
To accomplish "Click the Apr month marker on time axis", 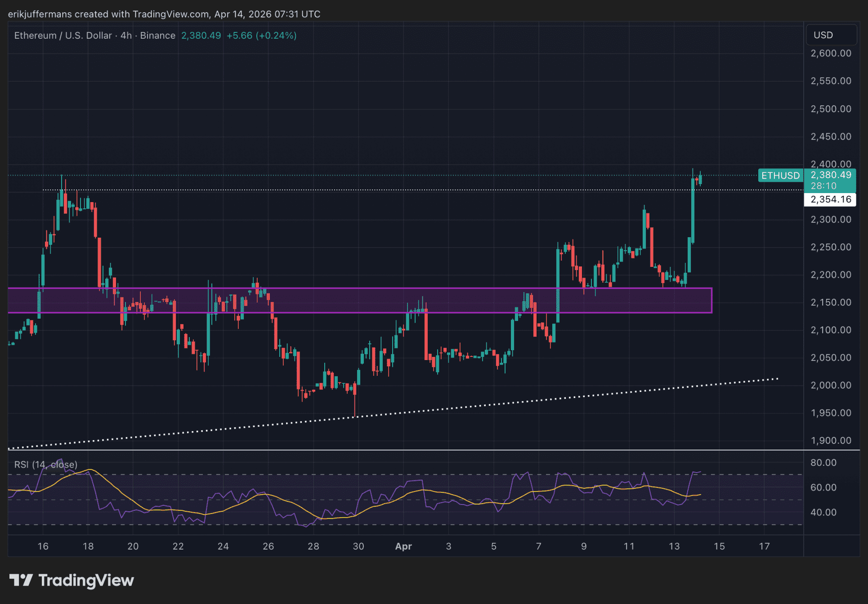I will [x=403, y=546].
